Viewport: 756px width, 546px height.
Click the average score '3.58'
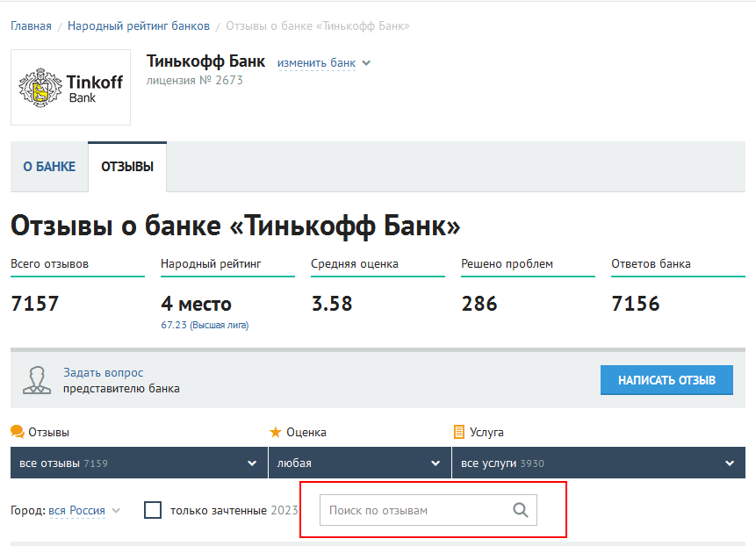332,304
